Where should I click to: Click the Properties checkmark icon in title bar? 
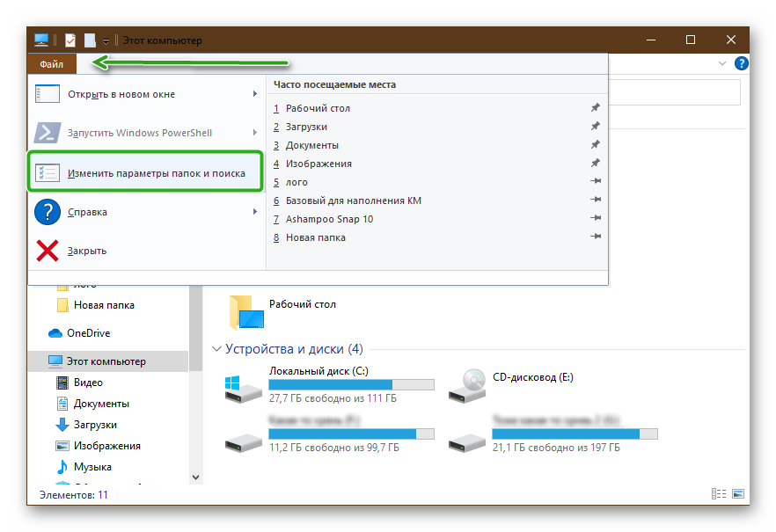[70, 40]
